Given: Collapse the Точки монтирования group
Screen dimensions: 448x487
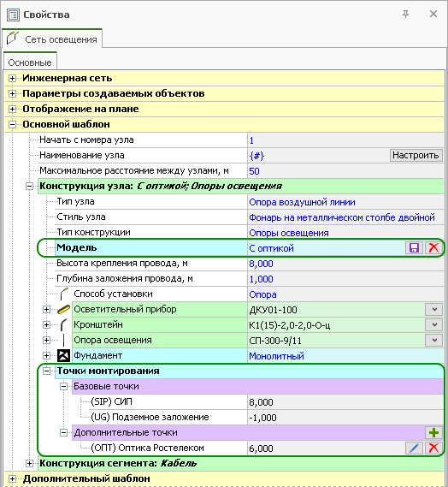Looking at the screenshot, I should click(46, 371).
